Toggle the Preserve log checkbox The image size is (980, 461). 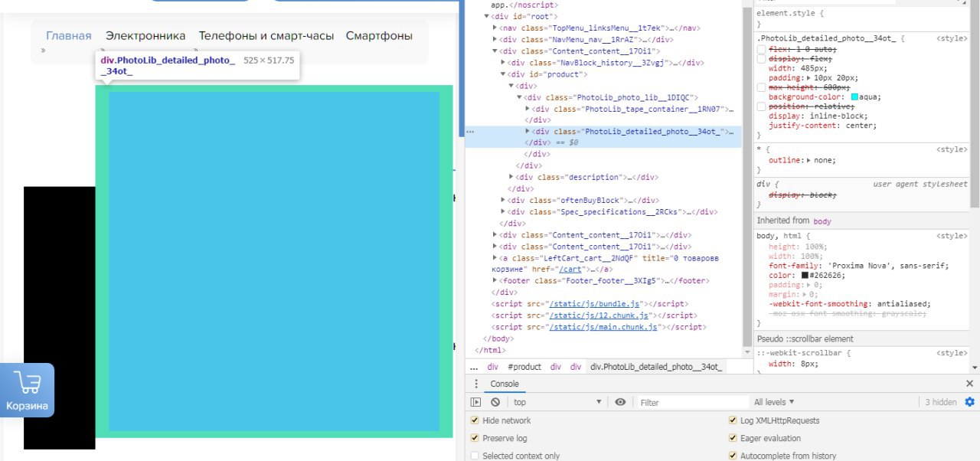tap(475, 438)
